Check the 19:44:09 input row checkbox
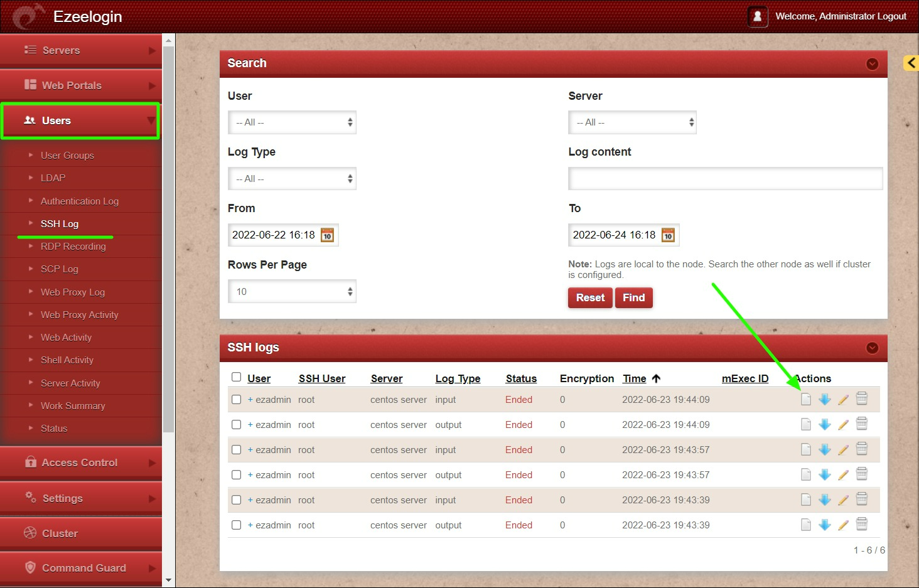Image resolution: width=919 pixels, height=588 pixels. pyautogui.click(x=236, y=399)
